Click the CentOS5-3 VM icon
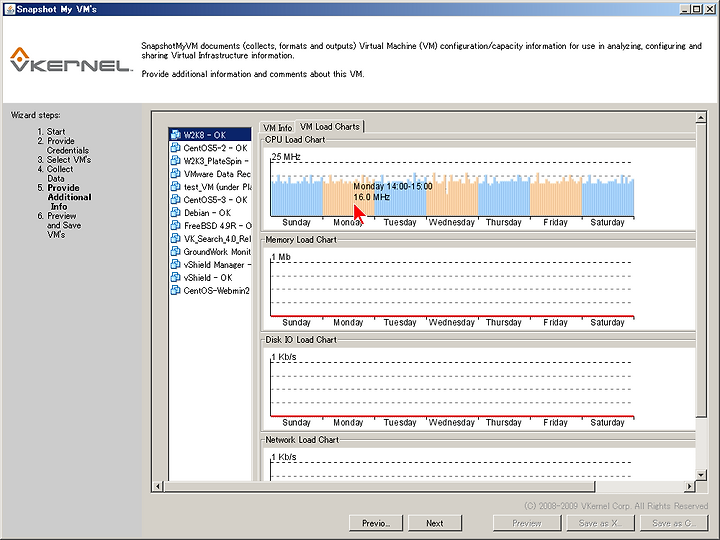 tap(175, 199)
